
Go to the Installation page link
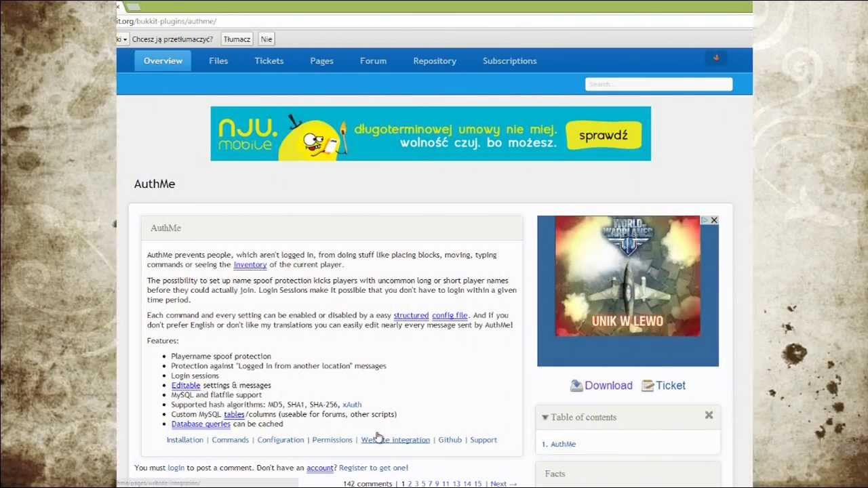point(184,440)
